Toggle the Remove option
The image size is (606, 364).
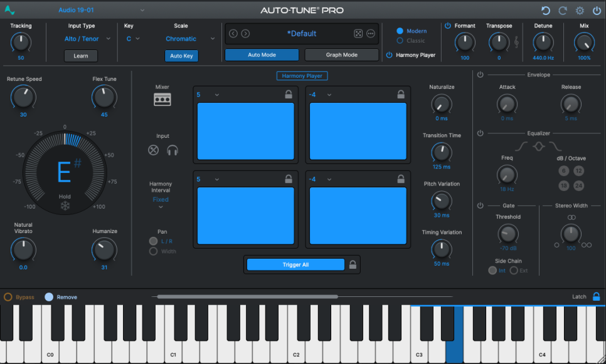click(x=49, y=297)
